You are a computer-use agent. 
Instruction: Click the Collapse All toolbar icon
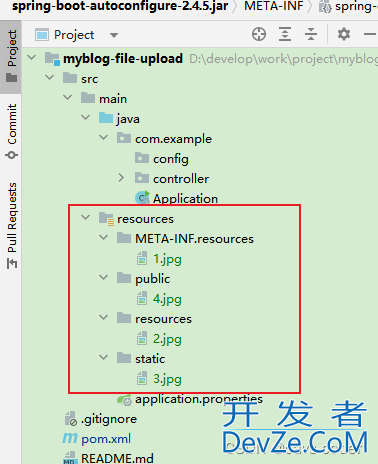(311, 34)
